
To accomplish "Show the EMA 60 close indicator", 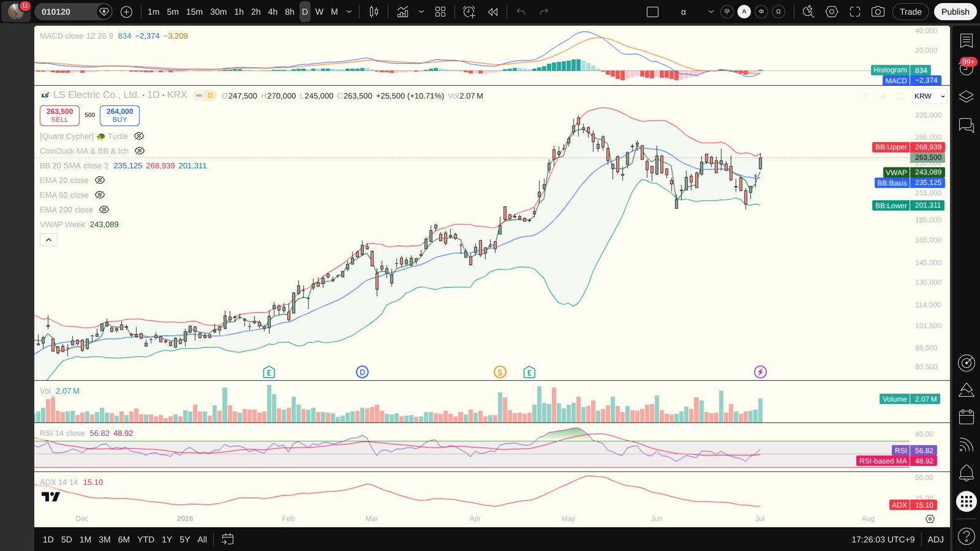I will tap(100, 195).
